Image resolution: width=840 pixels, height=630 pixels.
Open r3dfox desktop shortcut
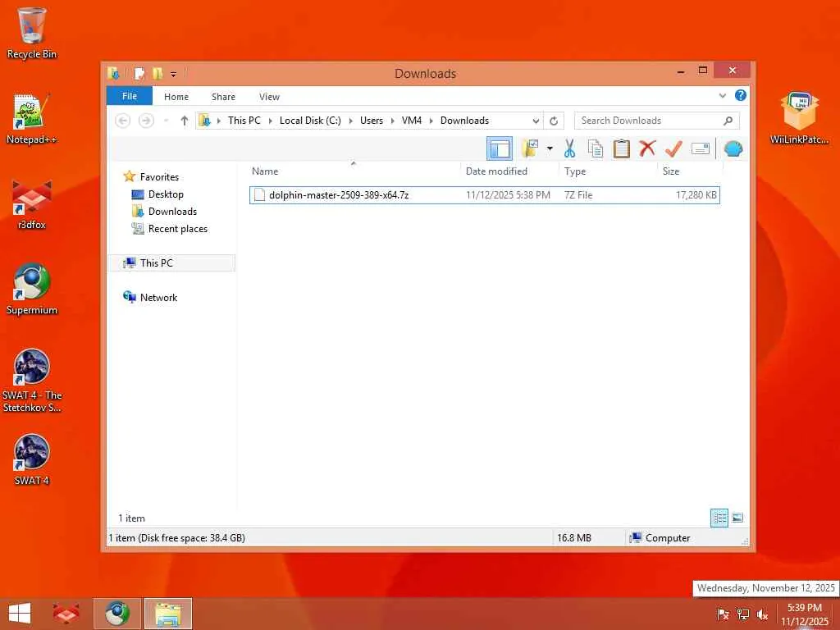click(32, 204)
